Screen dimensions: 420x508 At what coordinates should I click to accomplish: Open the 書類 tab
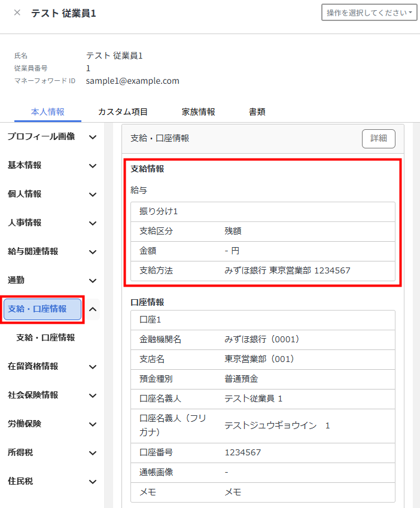click(x=257, y=112)
